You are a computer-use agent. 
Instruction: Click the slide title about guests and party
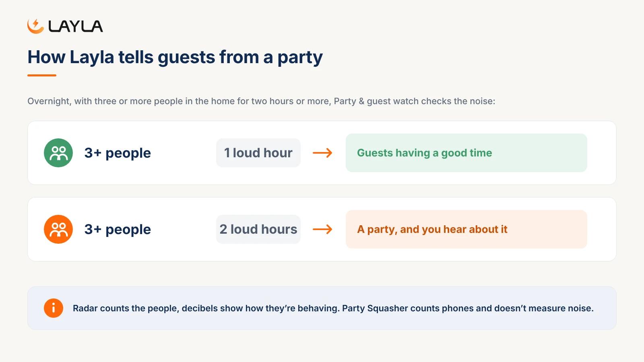(175, 57)
